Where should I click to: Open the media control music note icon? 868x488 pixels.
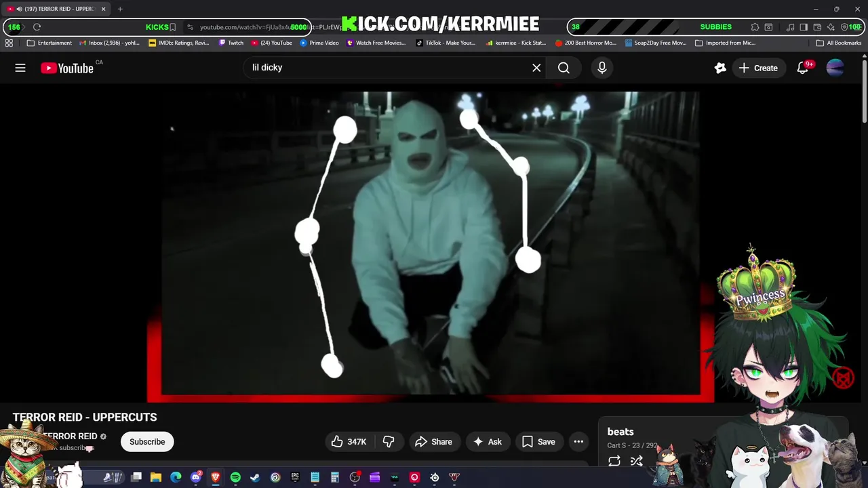click(790, 27)
